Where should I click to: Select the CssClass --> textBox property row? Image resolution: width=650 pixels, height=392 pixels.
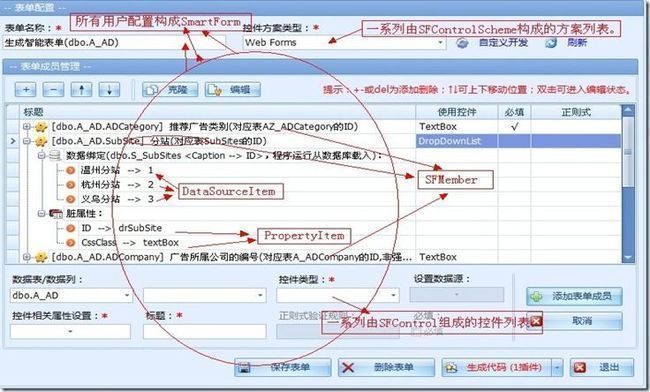(x=130, y=242)
